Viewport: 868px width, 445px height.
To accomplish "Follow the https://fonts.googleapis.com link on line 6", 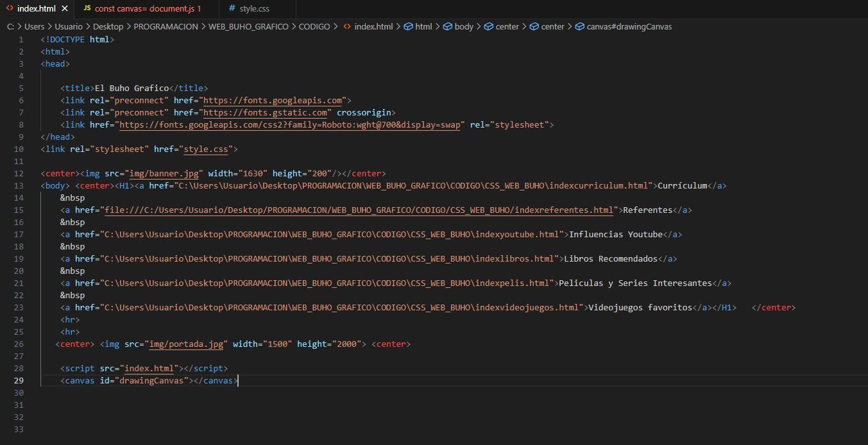I will pos(273,101).
